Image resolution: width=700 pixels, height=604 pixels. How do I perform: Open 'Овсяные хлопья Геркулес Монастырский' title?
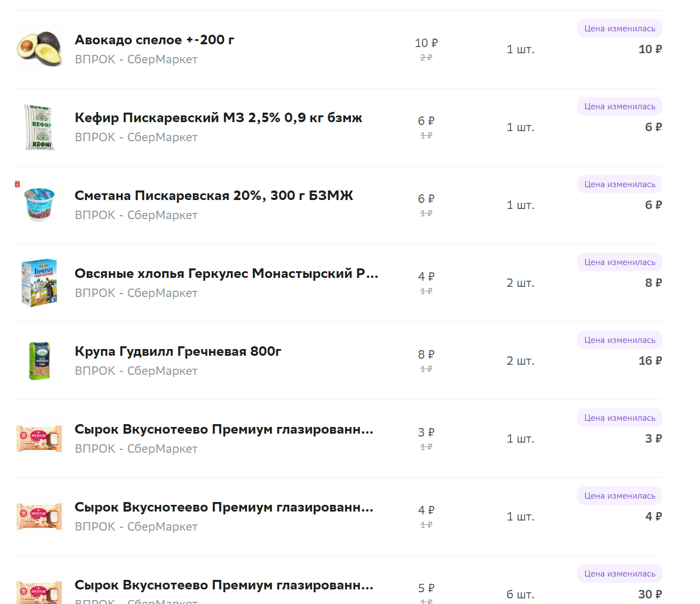click(x=226, y=273)
